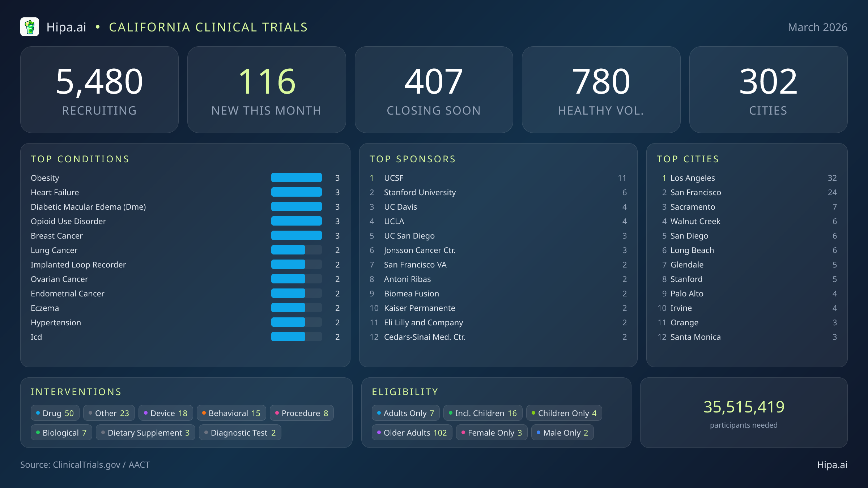868x488 pixels.
Task: Open the Incl. Children filter option
Action: pyautogui.click(x=483, y=413)
